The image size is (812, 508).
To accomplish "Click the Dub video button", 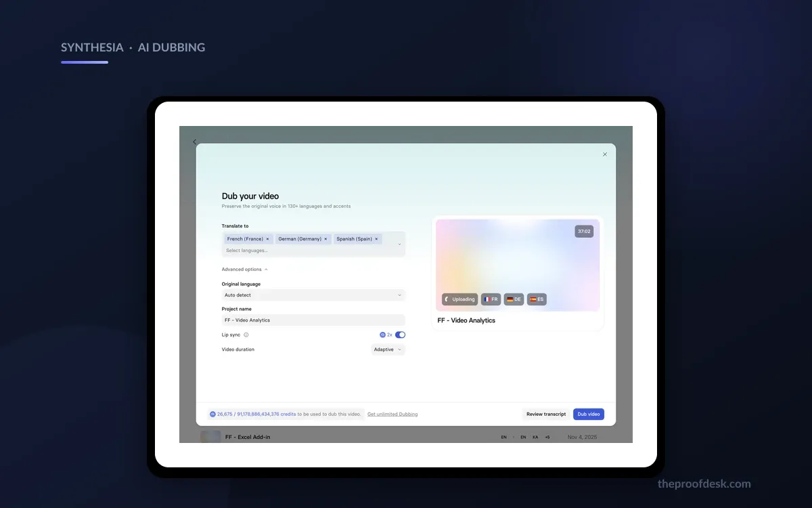I will click(x=589, y=414).
